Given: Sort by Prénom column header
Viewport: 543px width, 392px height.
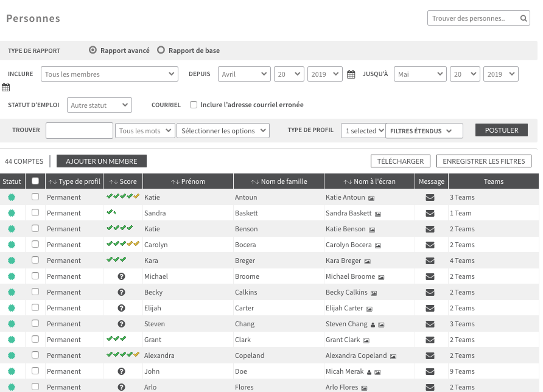Looking at the screenshot, I should 188,181.
